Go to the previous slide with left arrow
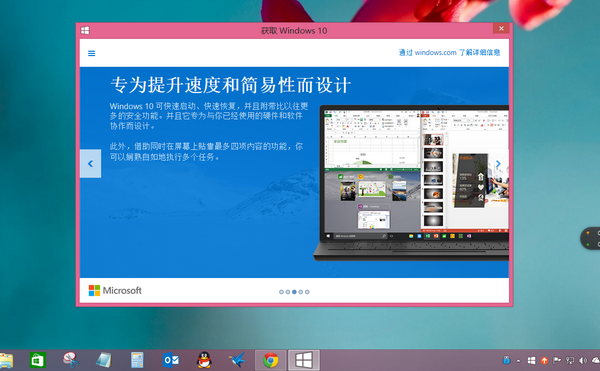 pyautogui.click(x=90, y=164)
